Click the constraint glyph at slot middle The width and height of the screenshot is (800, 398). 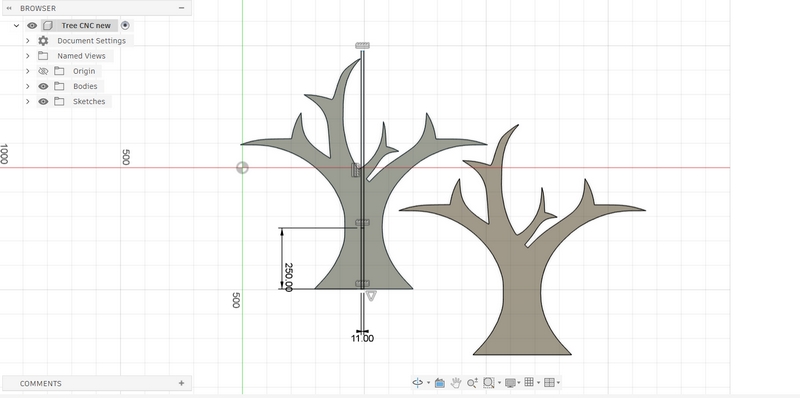[x=362, y=222]
